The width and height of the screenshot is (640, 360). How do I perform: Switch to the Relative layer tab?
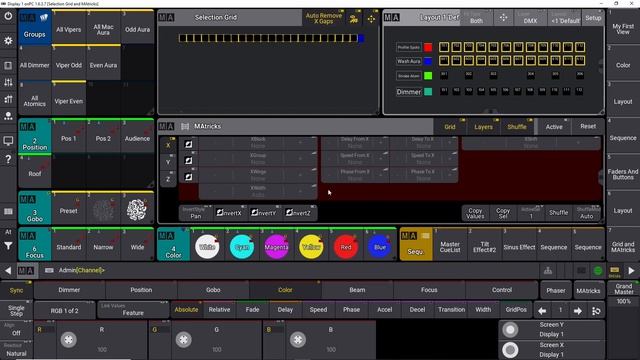tap(219, 310)
